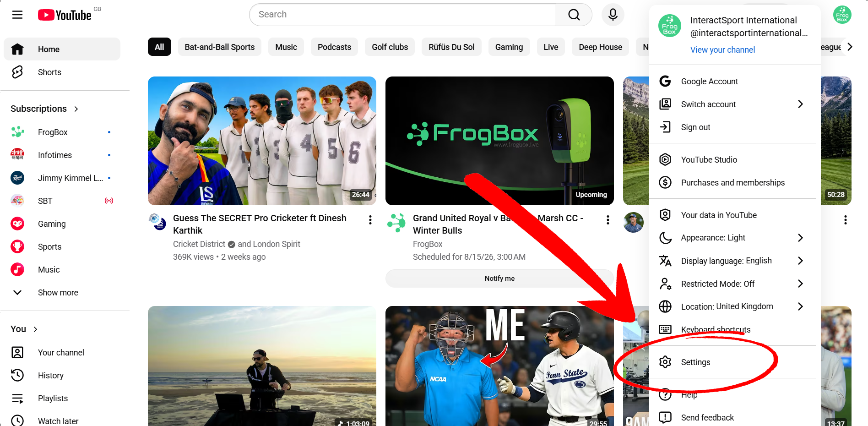Viewport: 868px width, 426px height.
Task: Open the umpire and Penn State thumbnail
Action: (x=499, y=366)
